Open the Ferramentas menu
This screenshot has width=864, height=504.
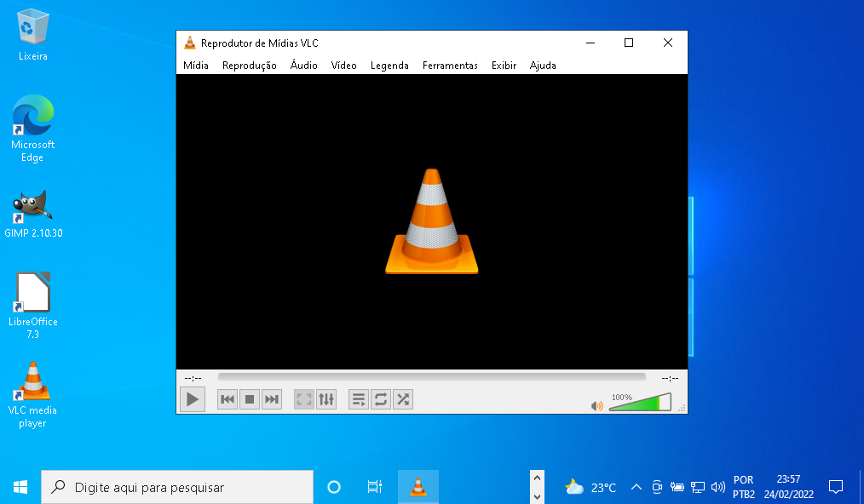450,66
